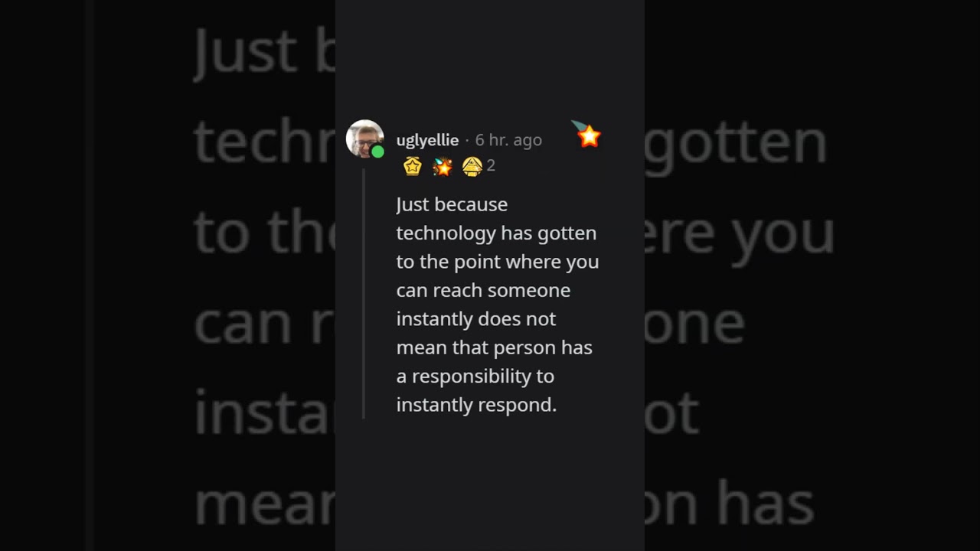Click the small starburst award icon
The image size is (980, 551).
443,166
